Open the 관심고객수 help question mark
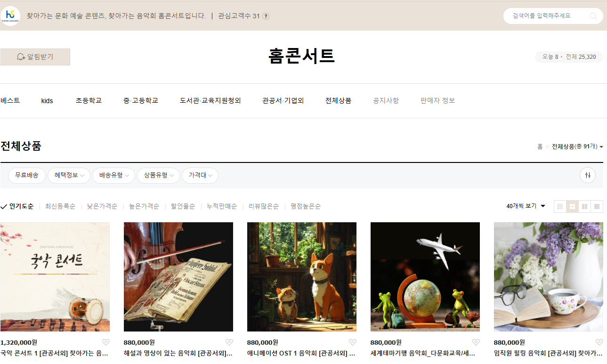The image size is (607, 364). pyautogui.click(x=266, y=16)
